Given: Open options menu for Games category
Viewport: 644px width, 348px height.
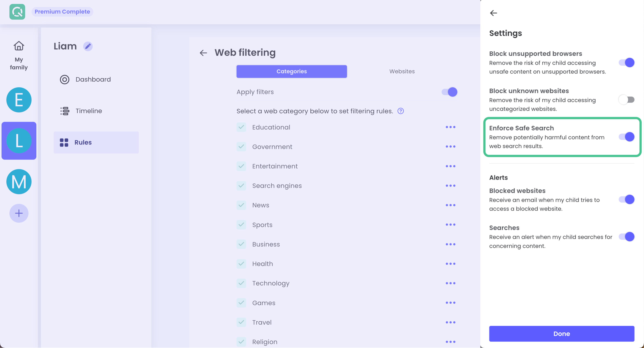Looking at the screenshot, I should [450, 302].
